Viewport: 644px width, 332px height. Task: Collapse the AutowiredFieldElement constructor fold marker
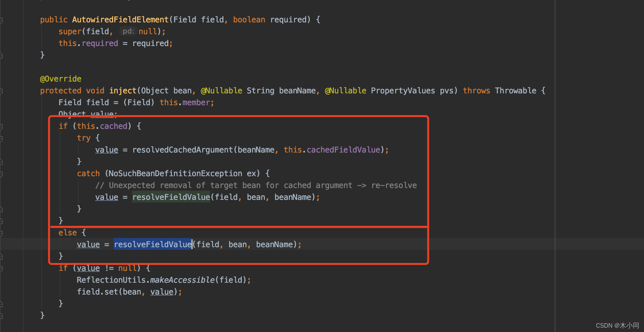point(1,20)
